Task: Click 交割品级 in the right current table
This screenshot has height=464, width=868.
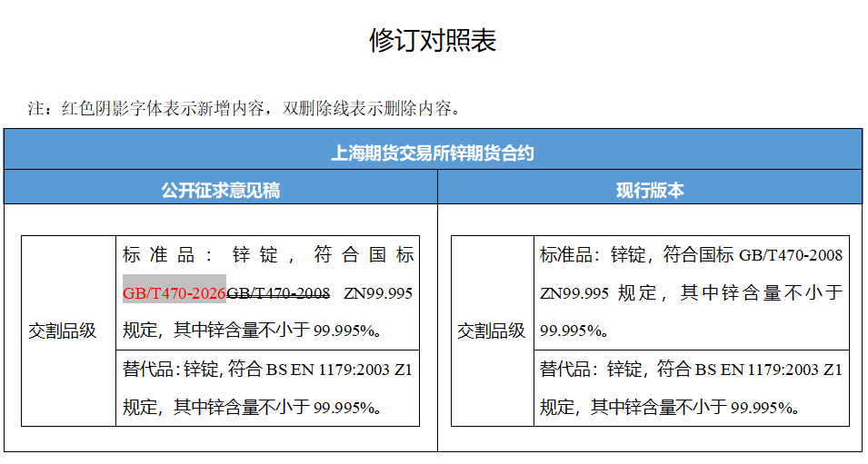Action: [x=492, y=331]
